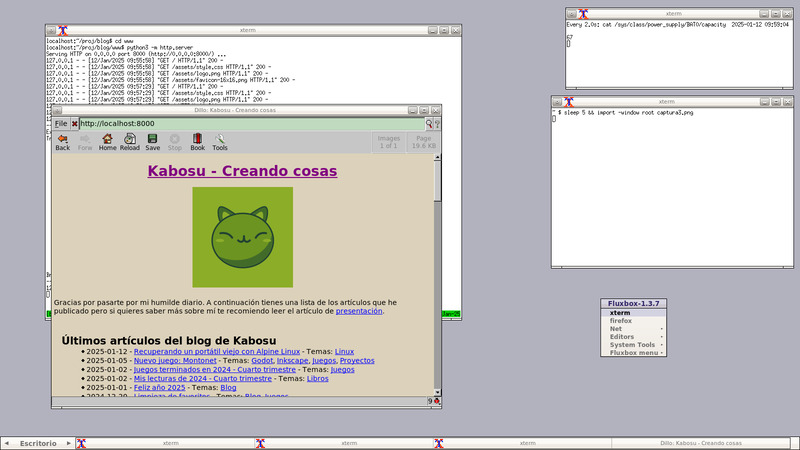Open the Dillo File menu

60,123
